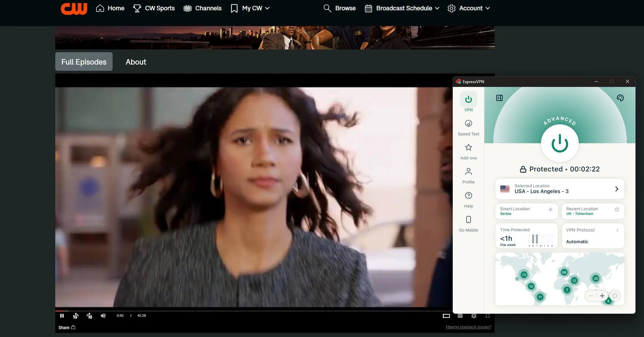
Task: Expand the My CW dropdown
Action: pos(250,8)
